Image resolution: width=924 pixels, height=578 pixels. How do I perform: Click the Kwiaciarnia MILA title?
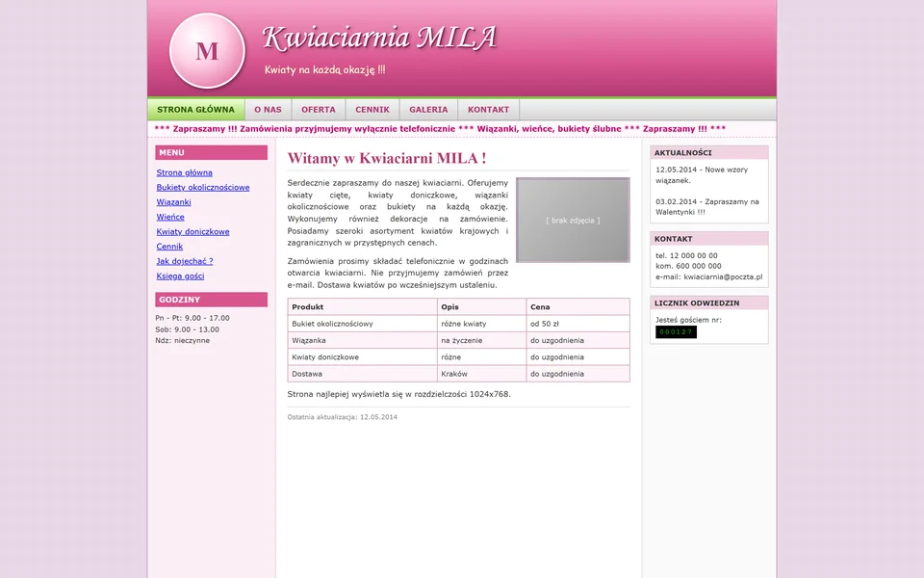coord(380,38)
